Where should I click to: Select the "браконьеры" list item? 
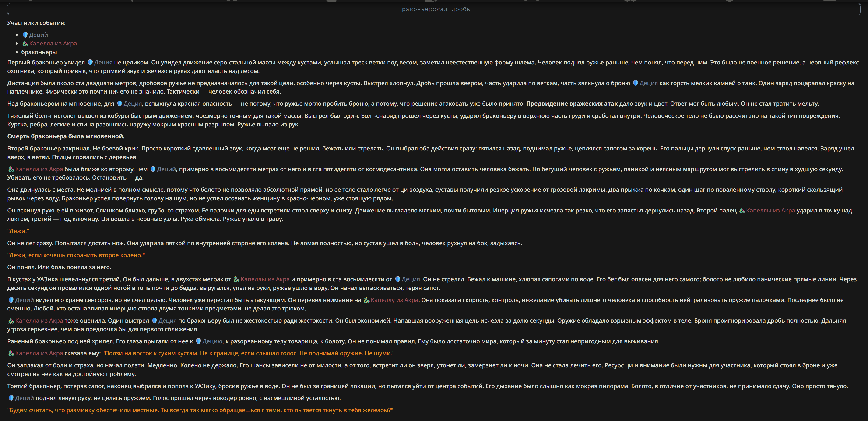tap(39, 52)
